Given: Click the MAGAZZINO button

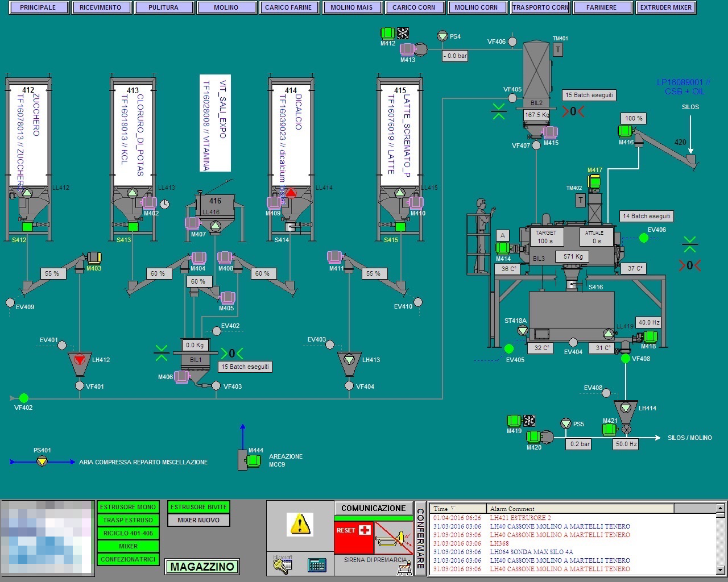Looking at the screenshot, I should coord(202,567).
